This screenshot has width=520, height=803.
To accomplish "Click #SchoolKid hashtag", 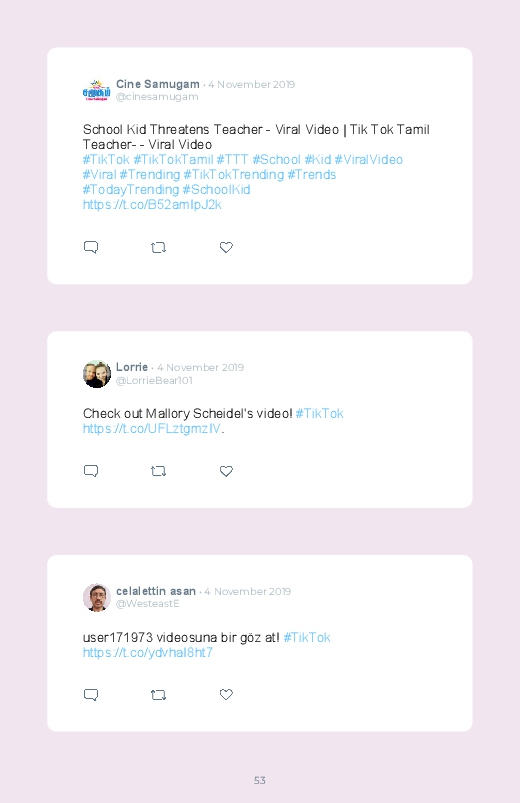I will [x=216, y=189].
